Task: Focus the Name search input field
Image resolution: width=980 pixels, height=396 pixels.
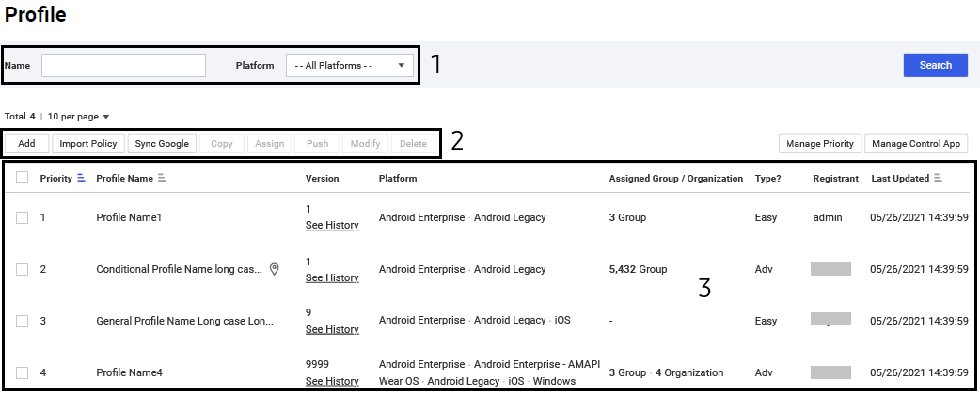Action: click(x=124, y=65)
